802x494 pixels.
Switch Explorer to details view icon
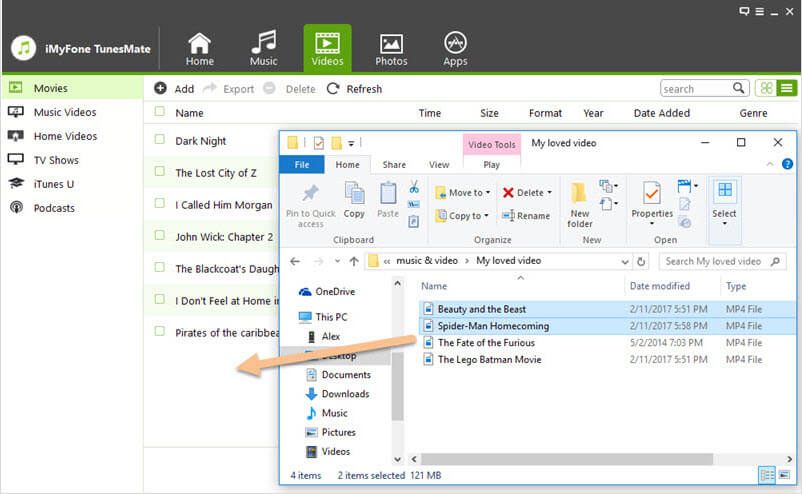tap(767, 475)
